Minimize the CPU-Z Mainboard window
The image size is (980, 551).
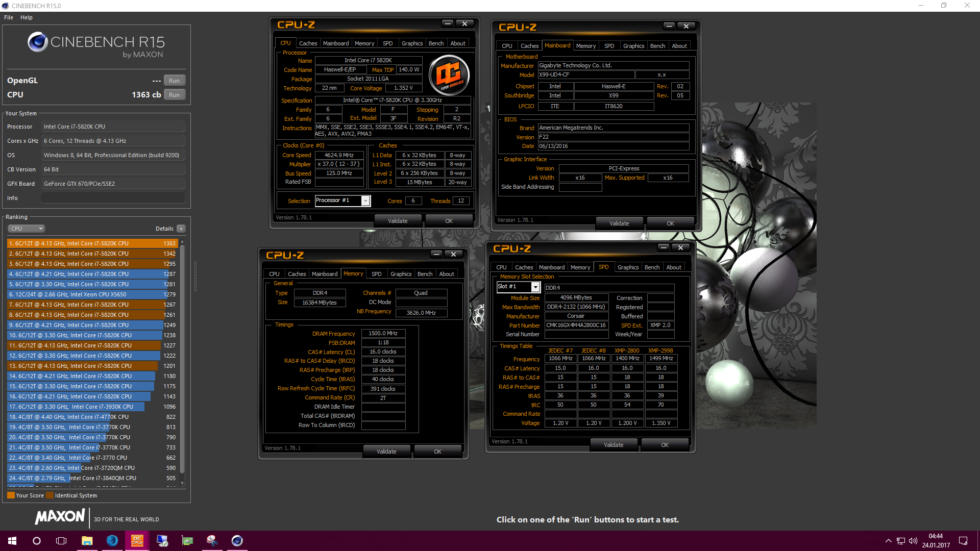tap(669, 26)
